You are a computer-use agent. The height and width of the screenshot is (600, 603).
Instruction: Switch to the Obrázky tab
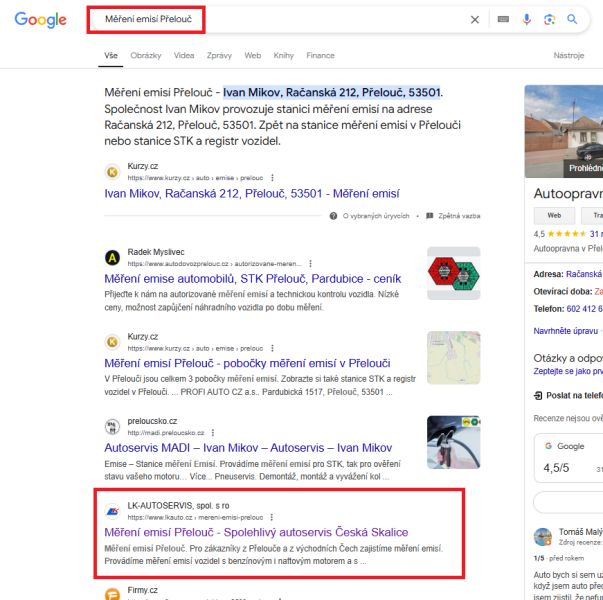[x=146, y=55]
